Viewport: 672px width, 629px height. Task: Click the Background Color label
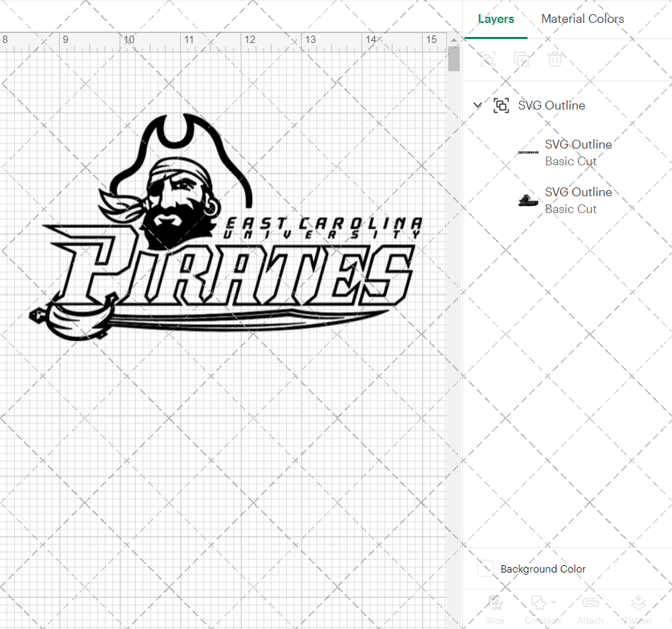pos(542,569)
